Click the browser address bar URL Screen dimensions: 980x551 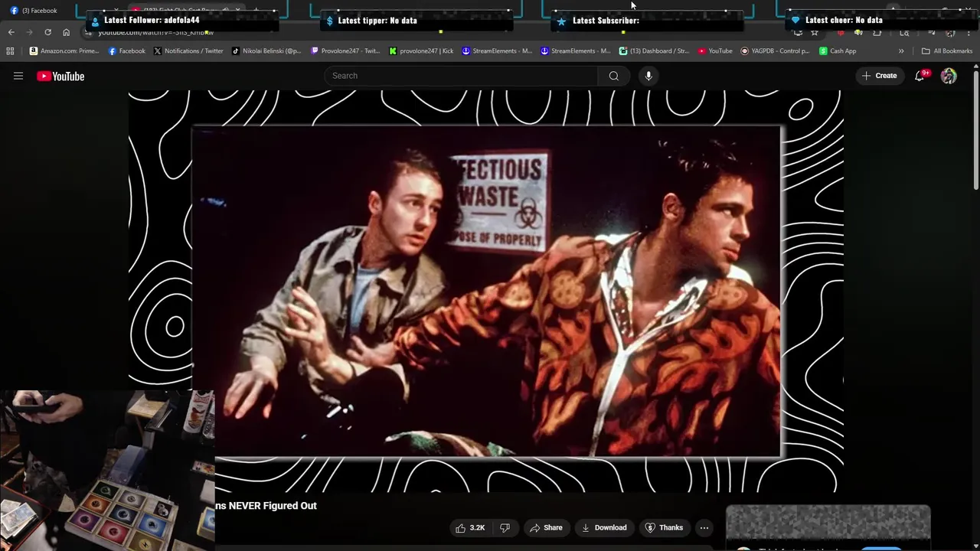(x=155, y=33)
